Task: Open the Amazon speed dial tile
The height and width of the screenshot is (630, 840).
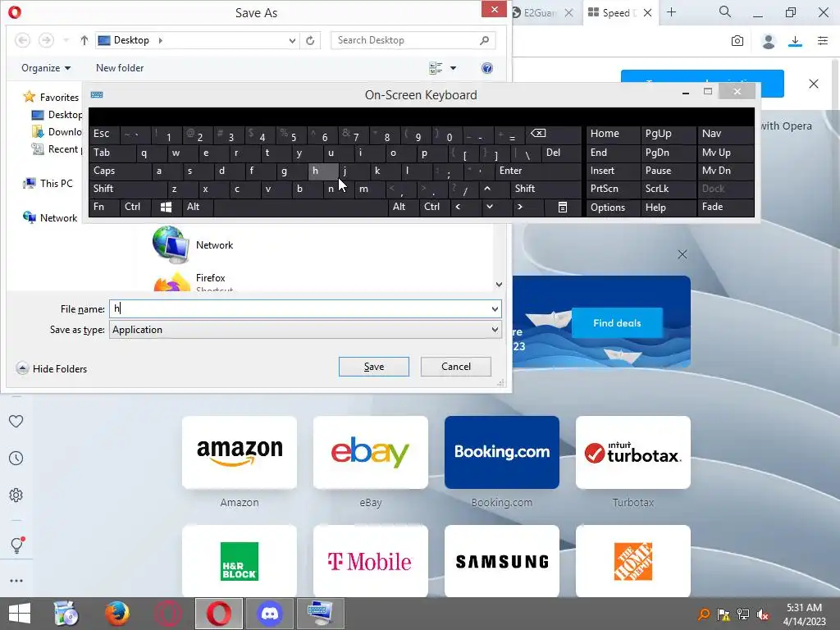Action: click(x=240, y=453)
